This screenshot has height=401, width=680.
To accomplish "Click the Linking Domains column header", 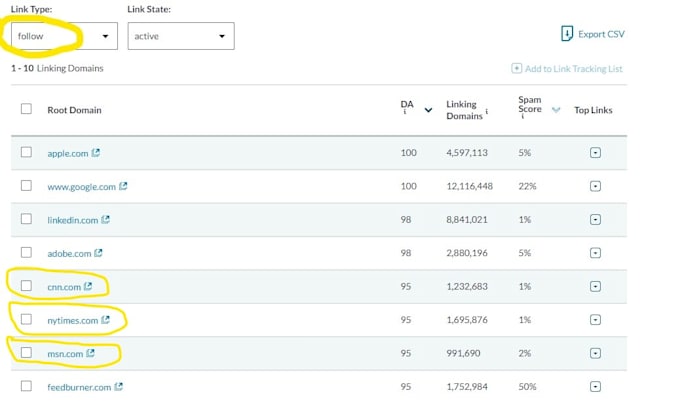I will pos(464,110).
